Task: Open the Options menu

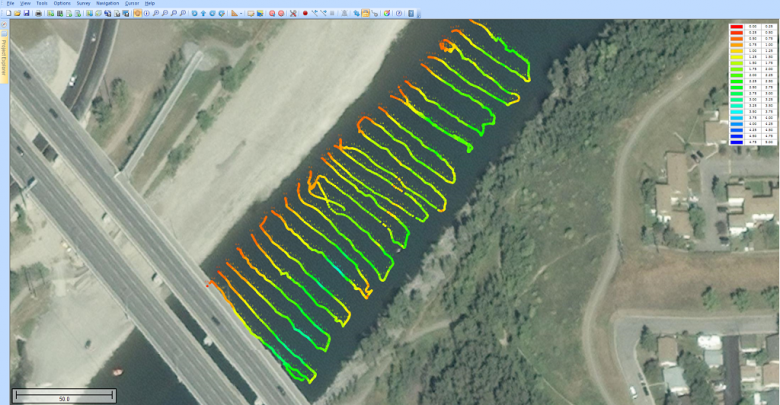Action: pyautogui.click(x=62, y=3)
